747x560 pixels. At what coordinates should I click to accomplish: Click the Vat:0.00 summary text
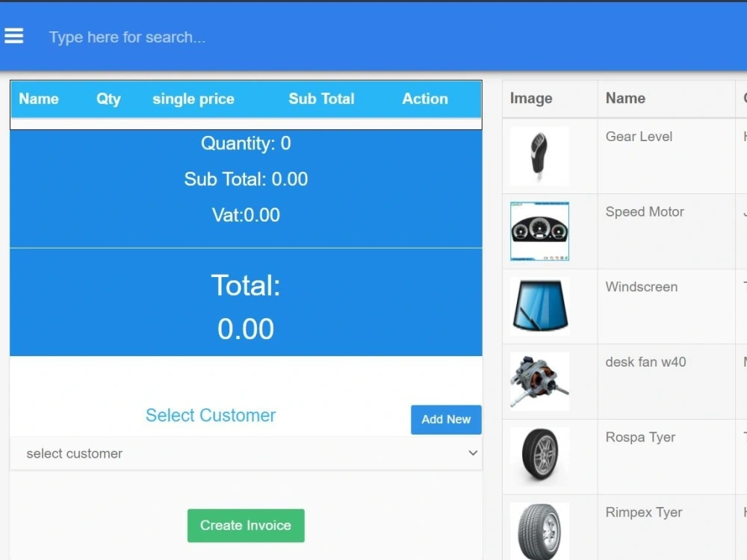(x=246, y=215)
